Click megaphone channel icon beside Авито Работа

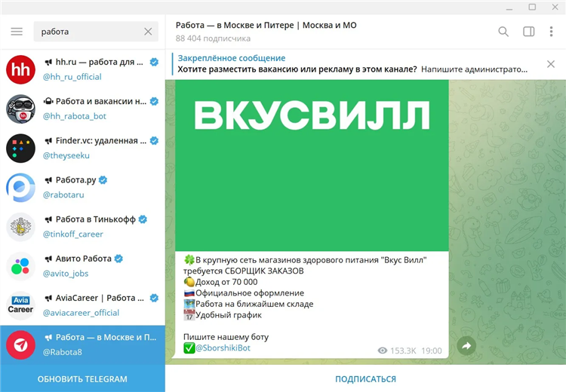(x=48, y=259)
